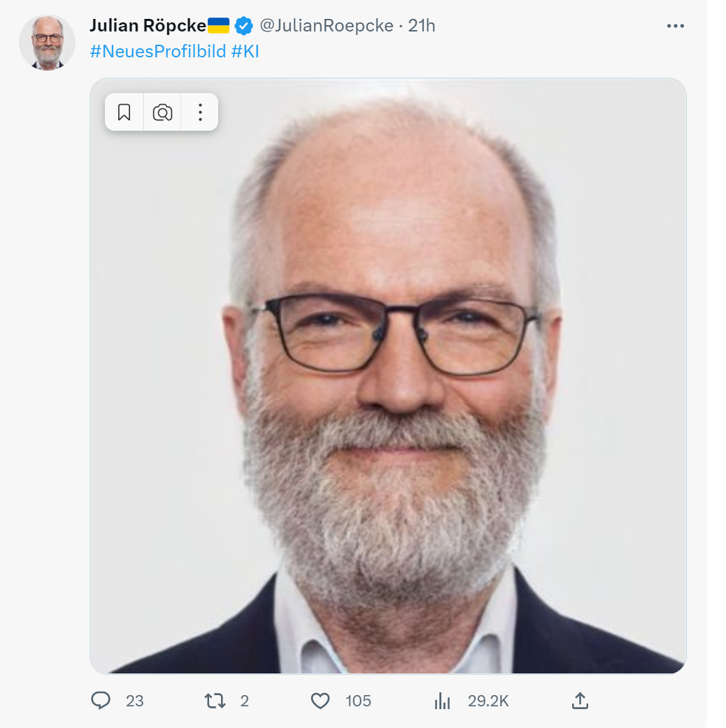Image resolution: width=726 pixels, height=728 pixels.
Task: Click the views bar chart icon
Action: point(443,701)
